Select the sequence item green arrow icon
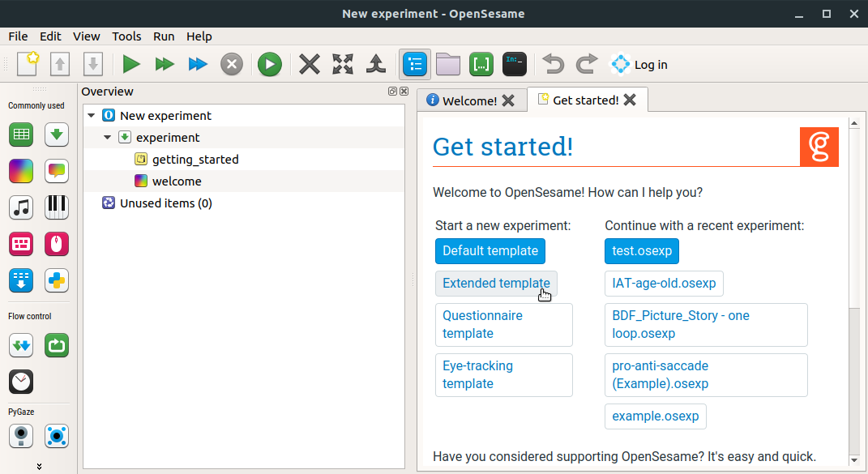868x474 pixels. (57, 135)
